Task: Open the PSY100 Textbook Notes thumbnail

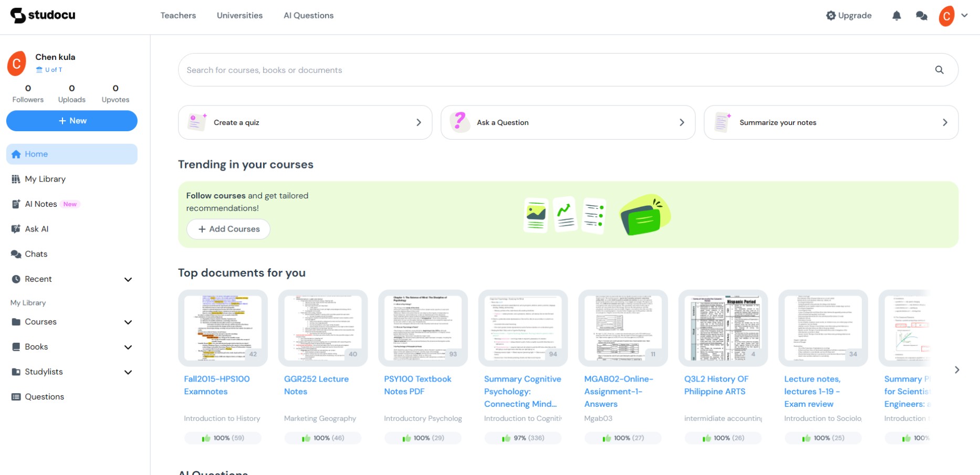Action: (423, 328)
